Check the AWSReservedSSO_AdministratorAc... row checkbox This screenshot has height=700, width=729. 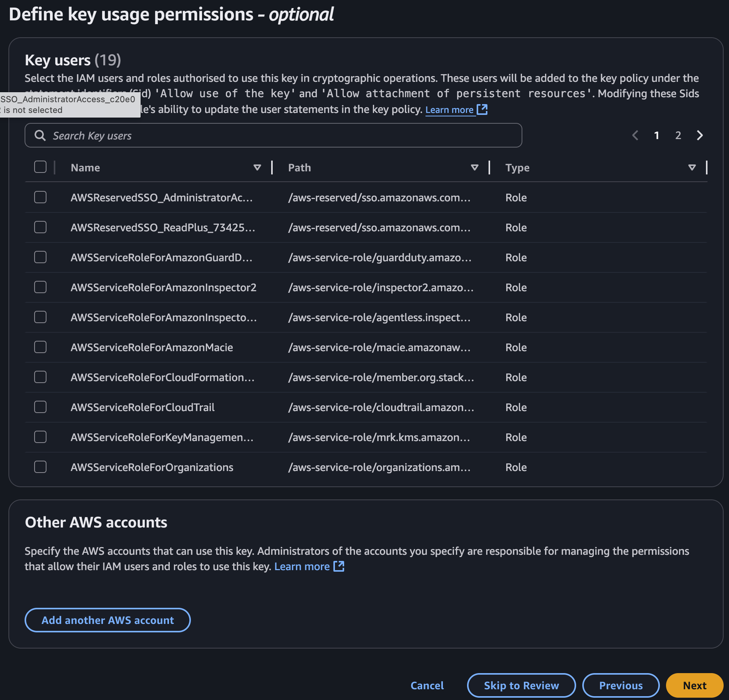[x=40, y=197]
